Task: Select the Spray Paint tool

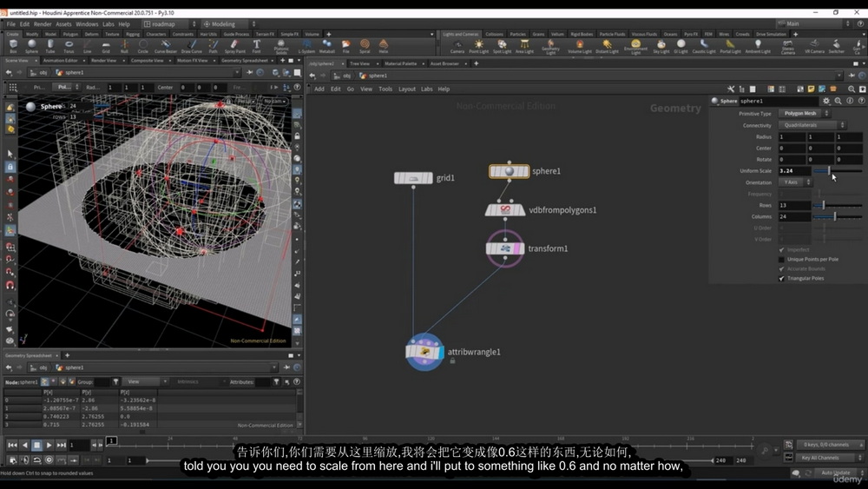Action: click(x=234, y=46)
